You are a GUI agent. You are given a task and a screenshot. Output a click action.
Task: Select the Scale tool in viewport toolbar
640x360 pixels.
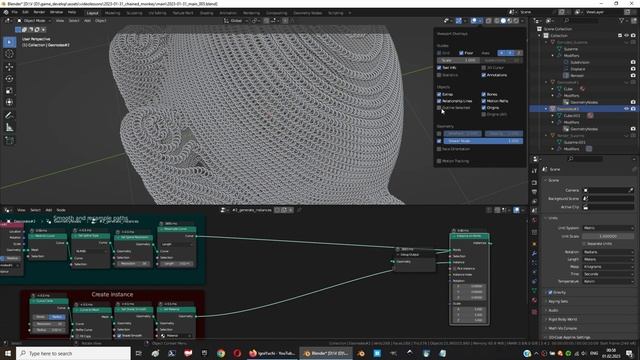(x=9, y=91)
